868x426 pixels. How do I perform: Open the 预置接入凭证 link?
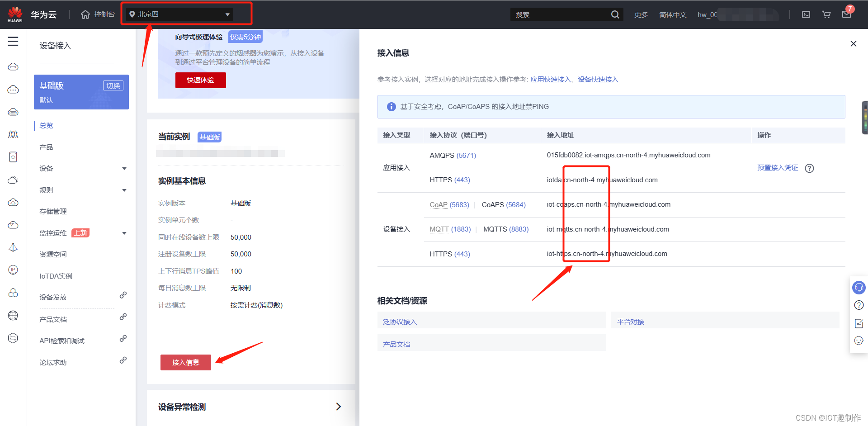[x=778, y=168]
